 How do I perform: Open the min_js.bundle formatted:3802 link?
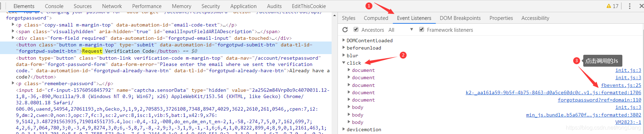[584, 115]
